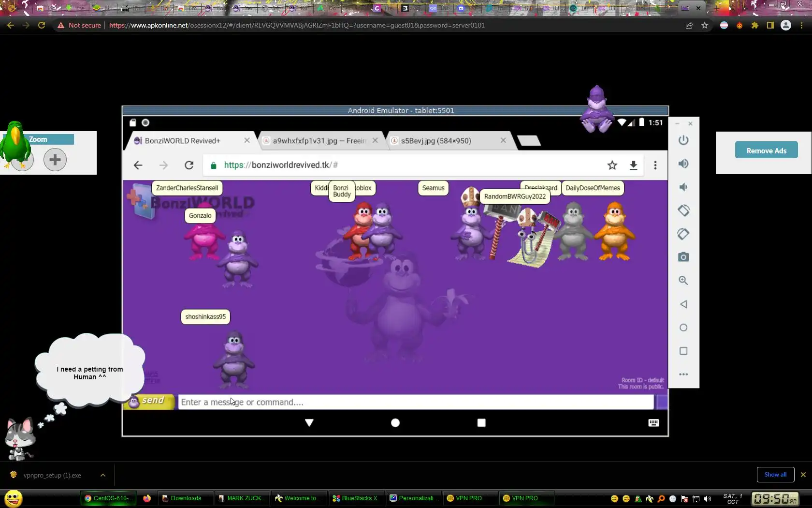Click the apkonline.net URL in Chrome

click(297, 25)
